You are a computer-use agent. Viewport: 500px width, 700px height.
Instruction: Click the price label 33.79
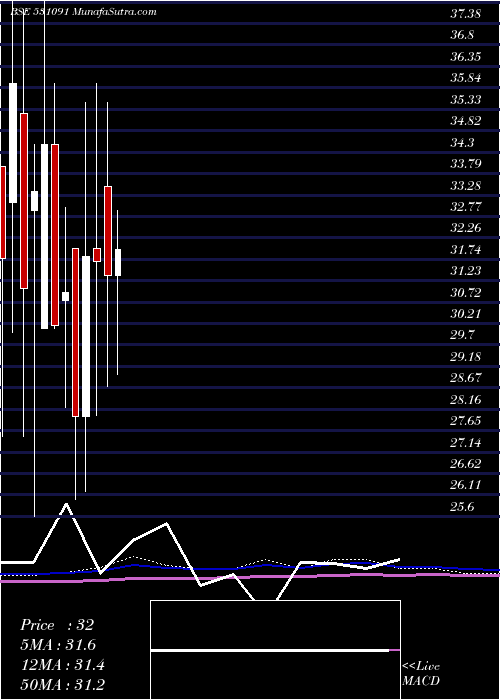pos(465,164)
